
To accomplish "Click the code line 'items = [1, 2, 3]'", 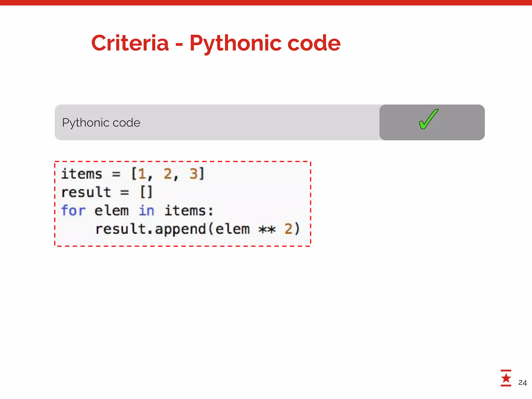I will [133, 174].
